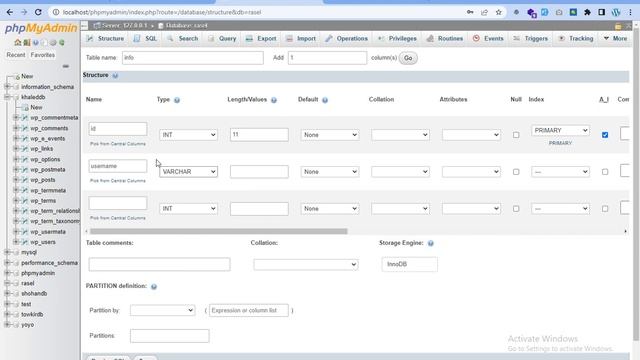Open the table Collation dropdown
The height and width of the screenshot is (360, 640).
click(306, 264)
